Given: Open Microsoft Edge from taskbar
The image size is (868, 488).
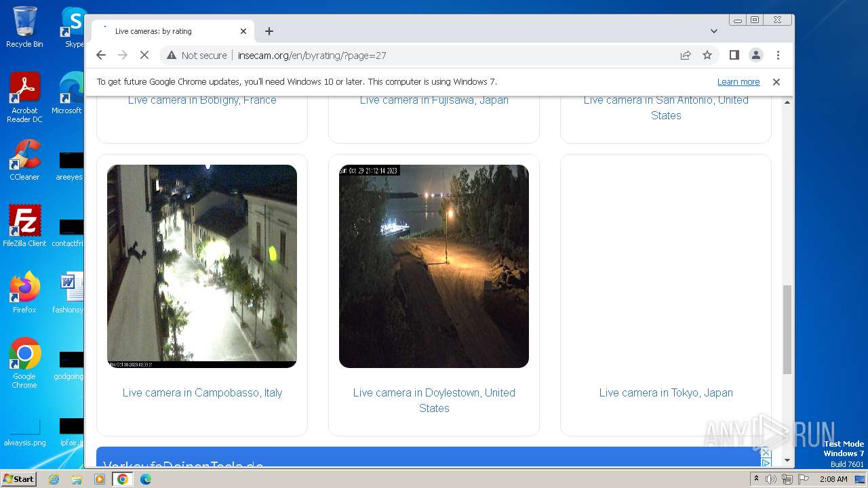Looking at the screenshot, I should click(x=145, y=479).
